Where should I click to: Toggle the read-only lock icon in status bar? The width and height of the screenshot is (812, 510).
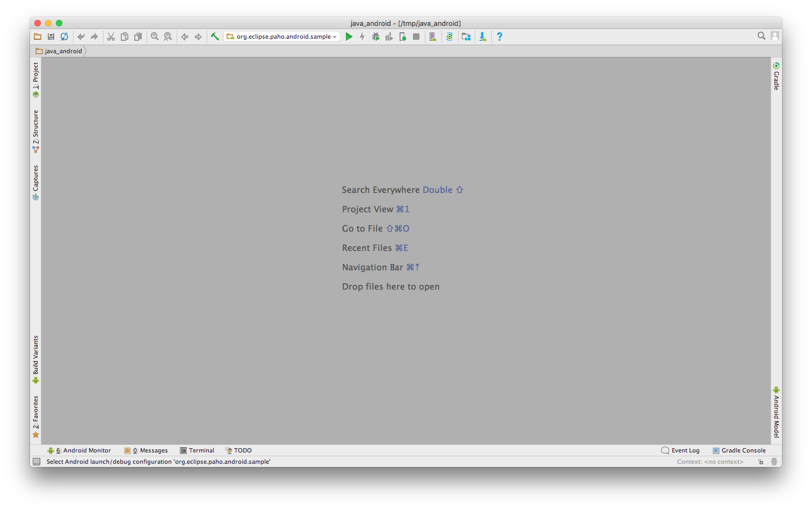[x=761, y=462]
